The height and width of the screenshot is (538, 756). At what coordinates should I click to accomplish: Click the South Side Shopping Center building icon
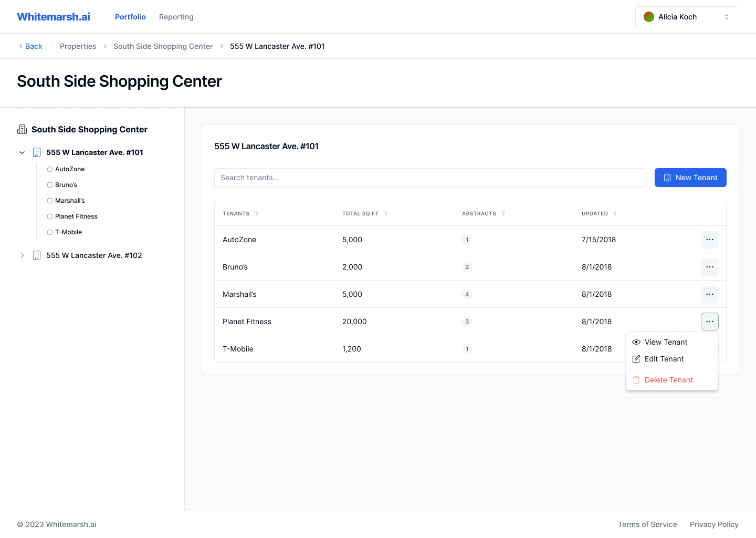click(22, 129)
